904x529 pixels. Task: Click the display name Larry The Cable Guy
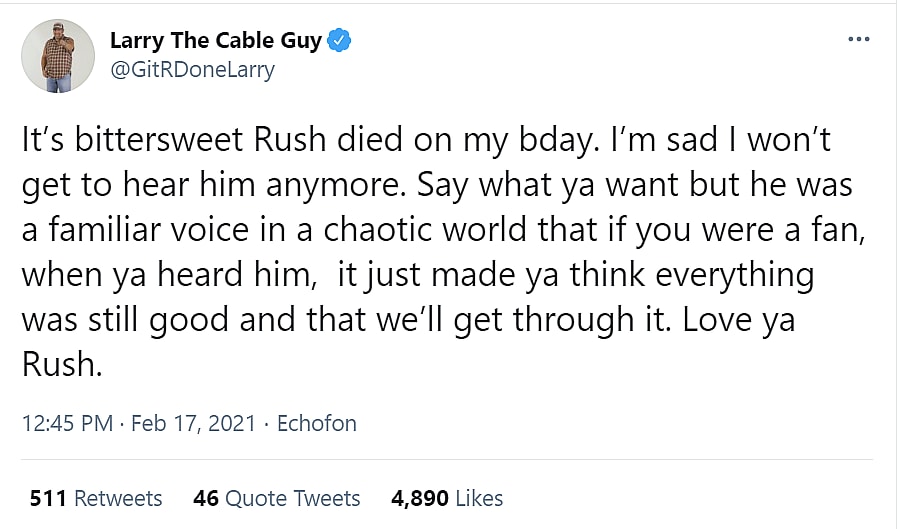tap(215, 41)
